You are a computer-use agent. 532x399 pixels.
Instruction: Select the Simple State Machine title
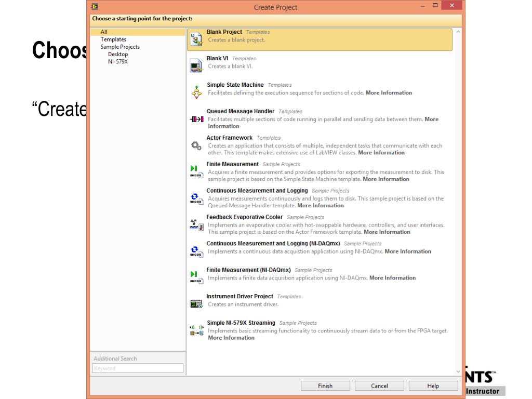(235, 85)
